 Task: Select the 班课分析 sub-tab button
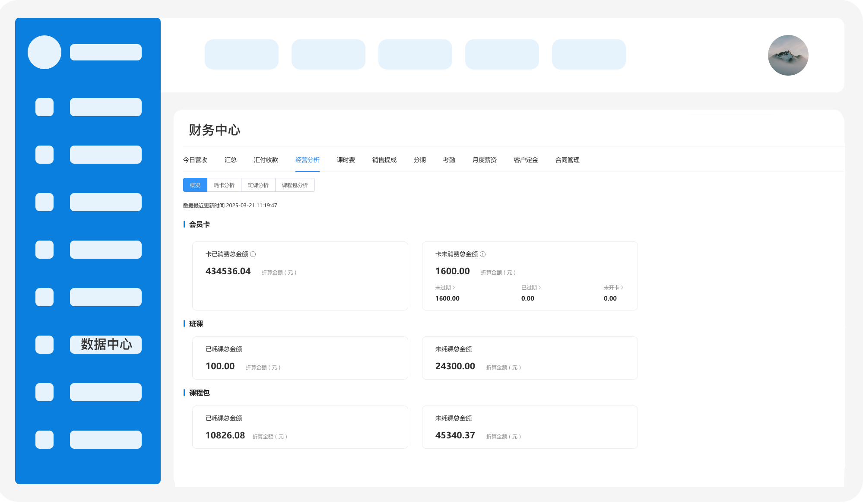tap(258, 185)
